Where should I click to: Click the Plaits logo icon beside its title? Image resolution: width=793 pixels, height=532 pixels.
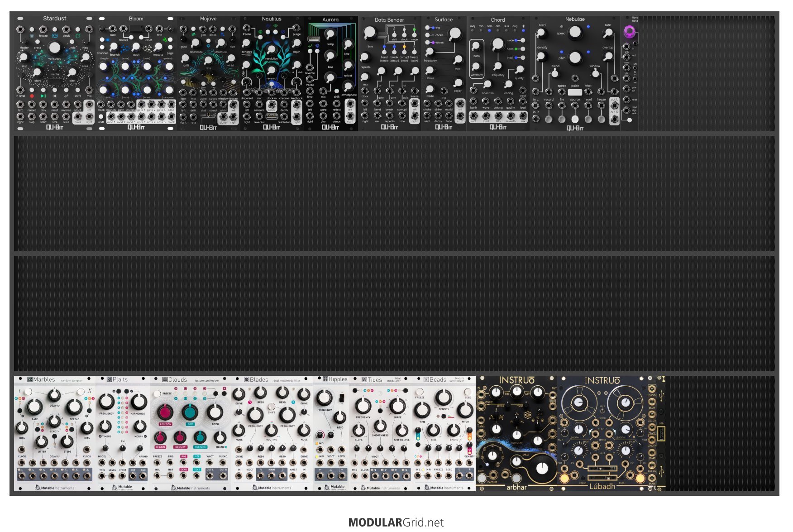110,379
